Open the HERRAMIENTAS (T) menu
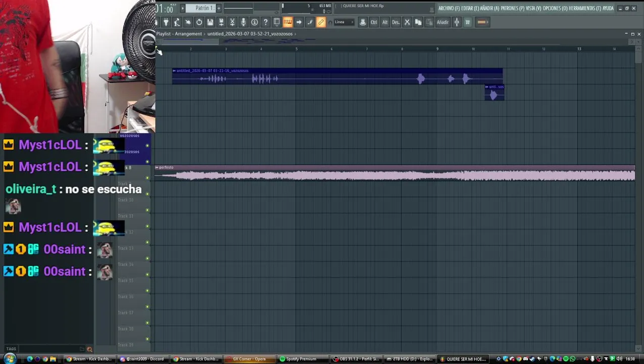Screen dimensions: 644x364 (x=585, y=8)
